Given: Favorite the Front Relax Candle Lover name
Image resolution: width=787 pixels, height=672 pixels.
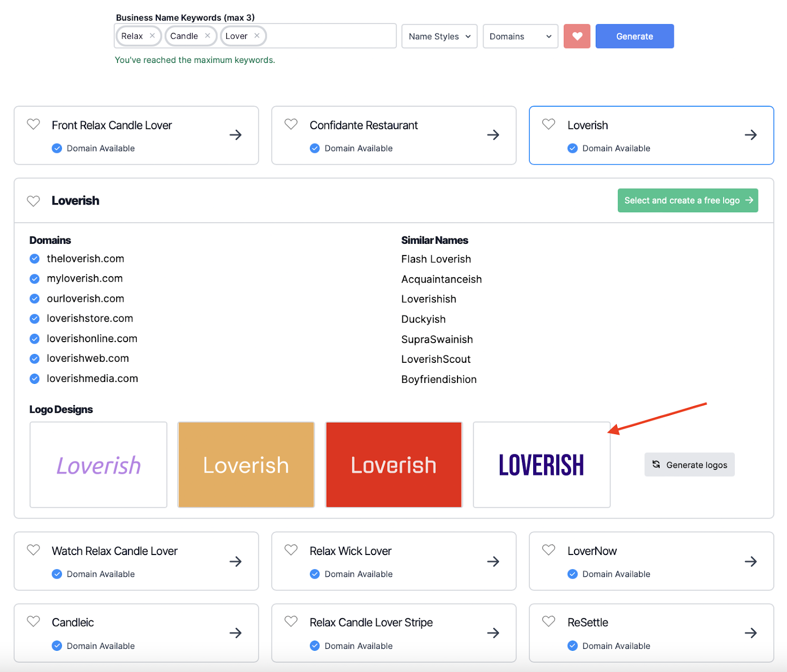Looking at the screenshot, I should 33,124.
